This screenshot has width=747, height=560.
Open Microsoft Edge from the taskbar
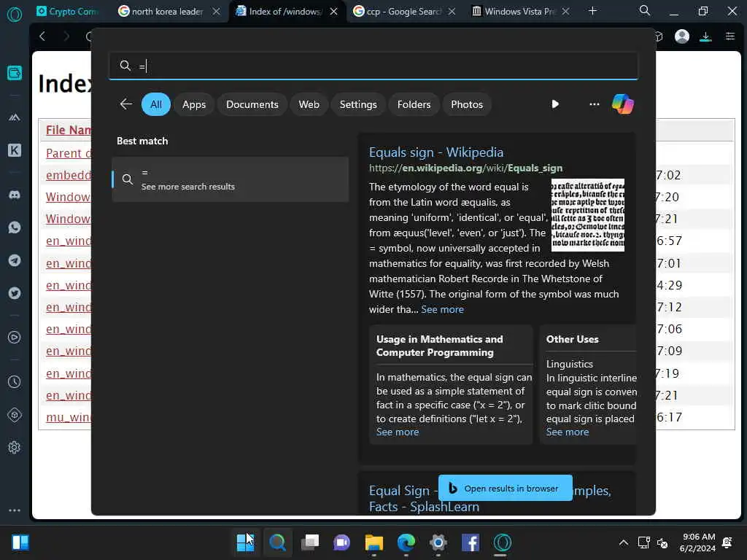click(x=406, y=542)
